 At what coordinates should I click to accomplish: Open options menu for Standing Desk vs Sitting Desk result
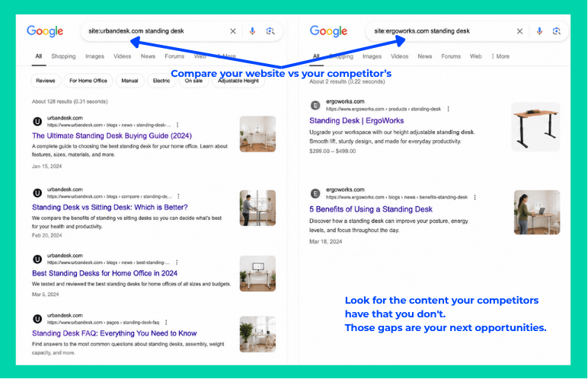click(x=178, y=196)
